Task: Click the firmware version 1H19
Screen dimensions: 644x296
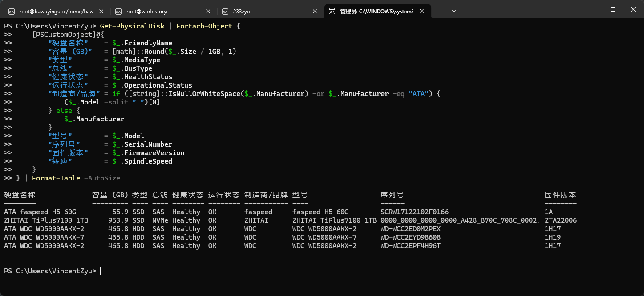Action: pyautogui.click(x=553, y=237)
